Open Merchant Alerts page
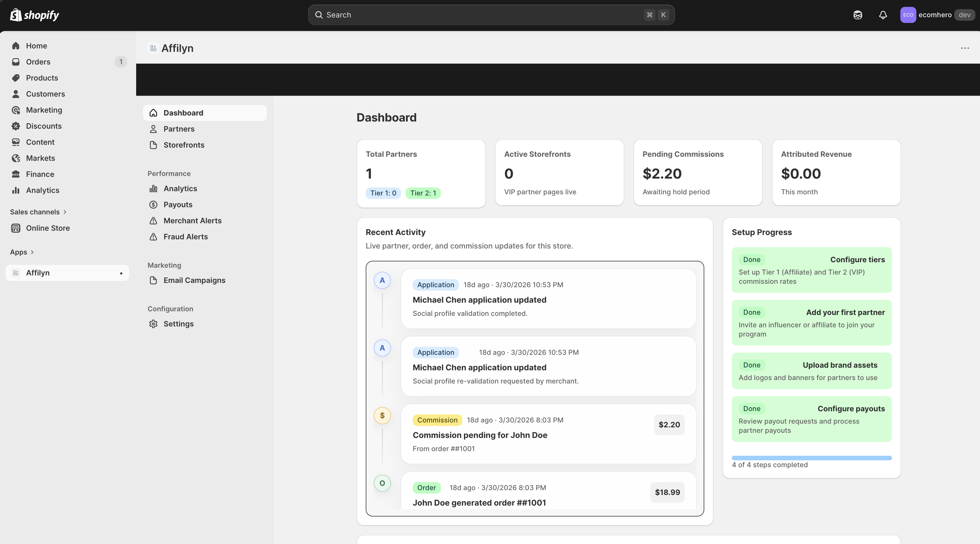Image resolution: width=980 pixels, height=544 pixels. [205, 221]
